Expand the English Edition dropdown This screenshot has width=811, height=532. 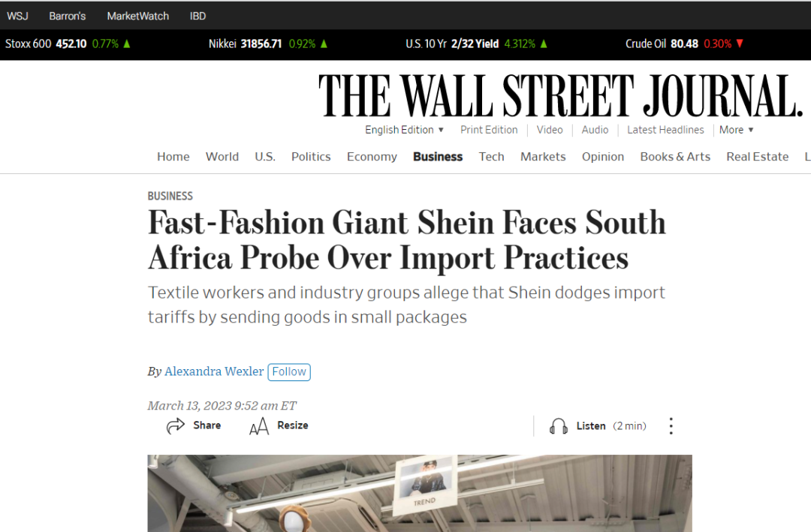[405, 130]
